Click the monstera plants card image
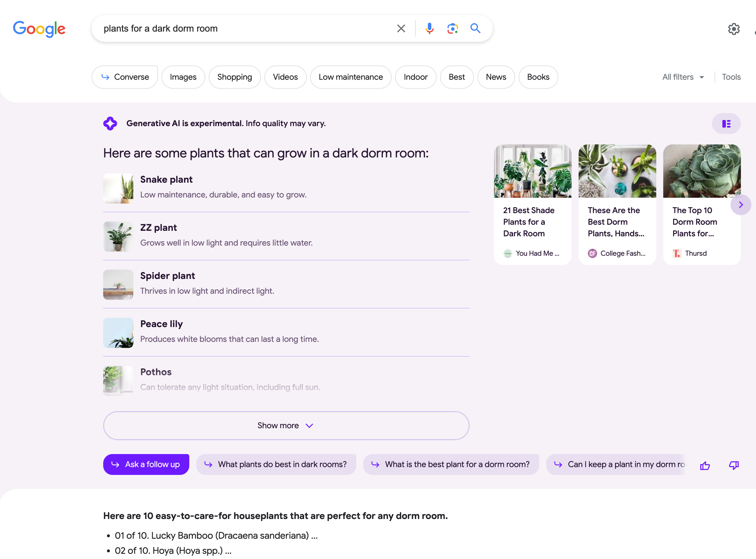The width and height of the screenshot is (756, 559). point(533,171)
